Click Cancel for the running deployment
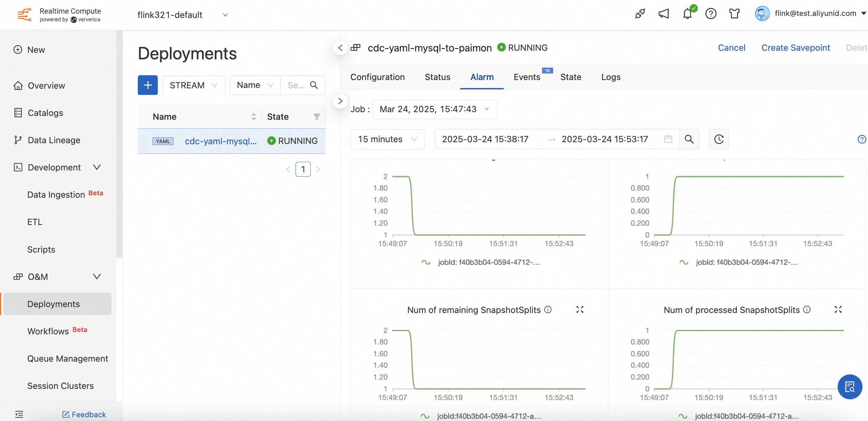 [x=731, y=48]
